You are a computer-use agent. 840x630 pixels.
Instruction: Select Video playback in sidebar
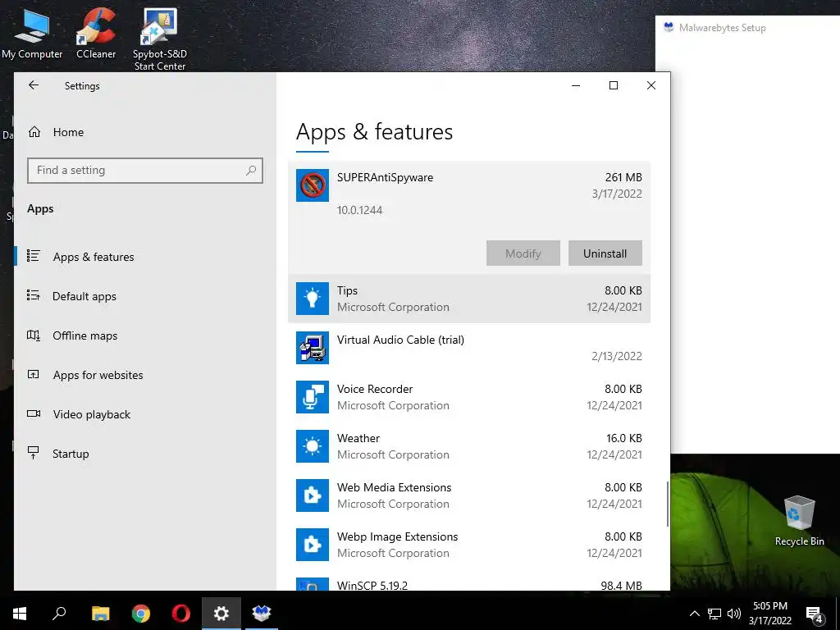pos(91,414)
